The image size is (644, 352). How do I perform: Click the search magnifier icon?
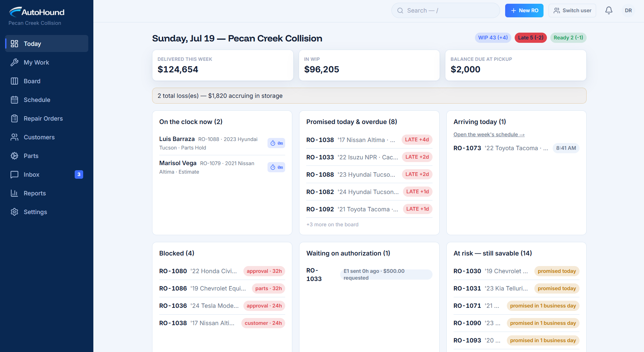pos(400,11)
